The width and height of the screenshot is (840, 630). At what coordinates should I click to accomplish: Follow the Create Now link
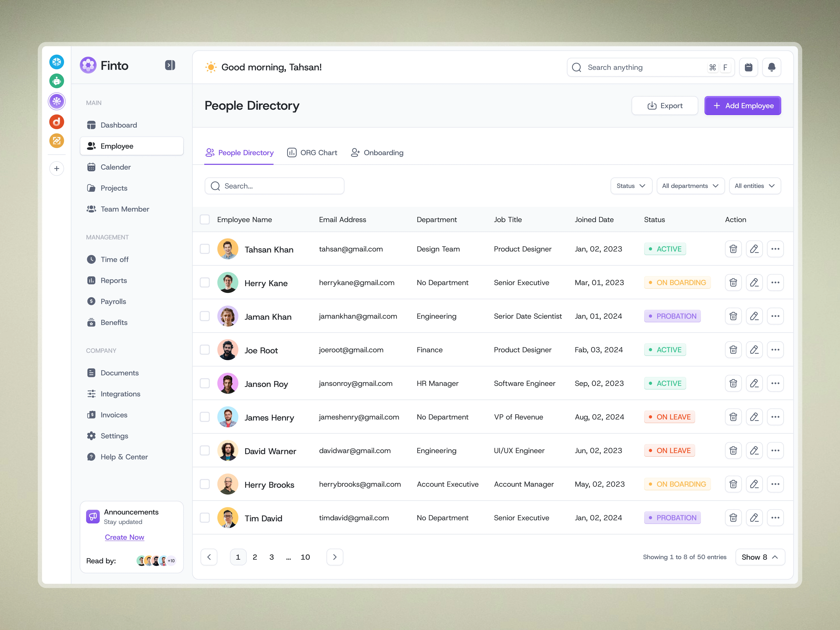click(x=125, y=537)
